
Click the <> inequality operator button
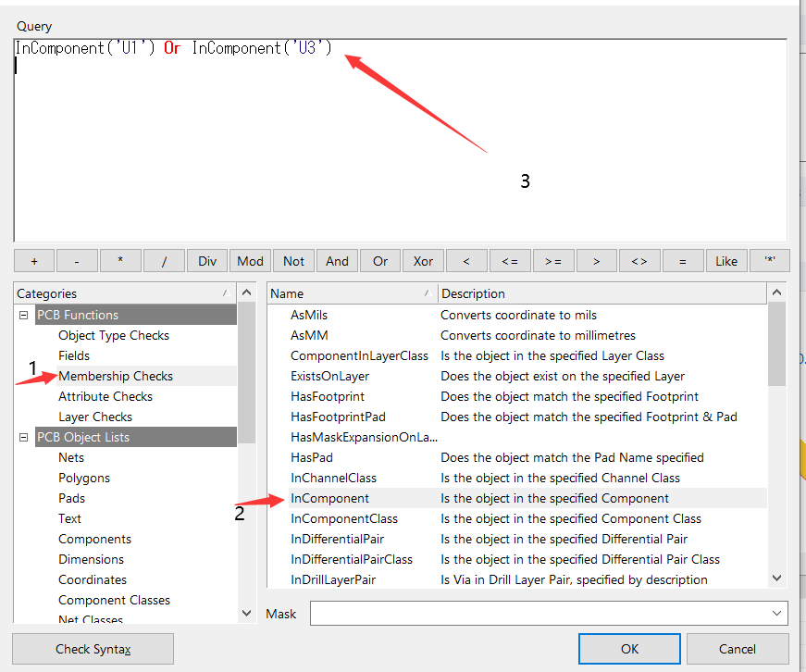coord(639,260)
